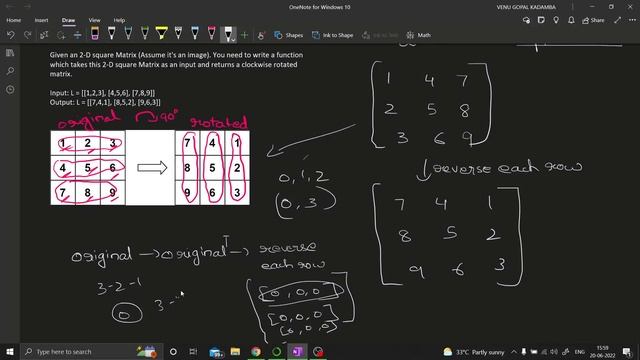Click the Share button
The height and width of the screenshot is (360, 640).
pyautogui.click(x=593, y=20)
